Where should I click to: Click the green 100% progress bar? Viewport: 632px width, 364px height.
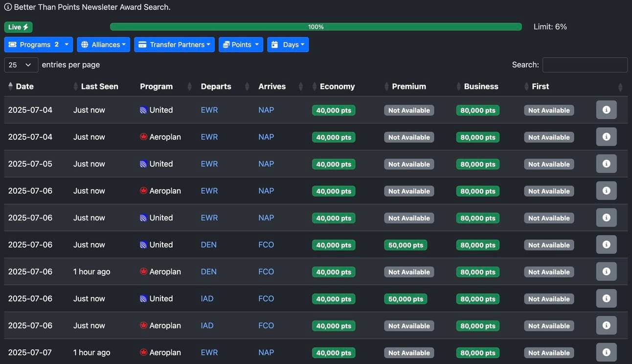(x=316, y=27)
